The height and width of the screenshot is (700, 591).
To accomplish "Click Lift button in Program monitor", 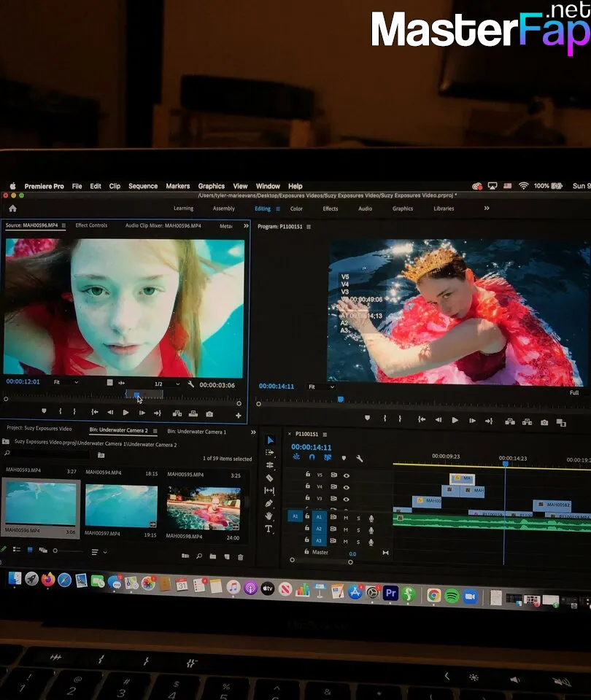I will tap(510, 421).
